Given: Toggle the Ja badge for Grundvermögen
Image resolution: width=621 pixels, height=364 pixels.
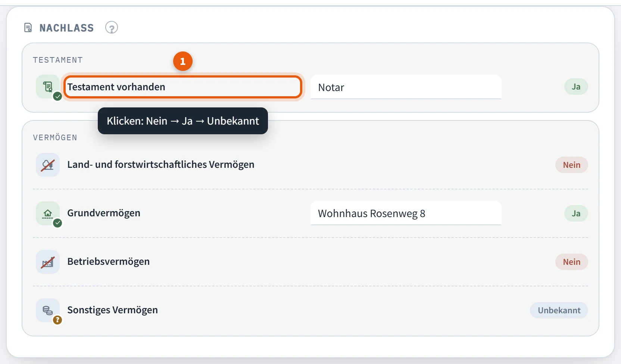Looking at the screenshot, I should (576, 213).
